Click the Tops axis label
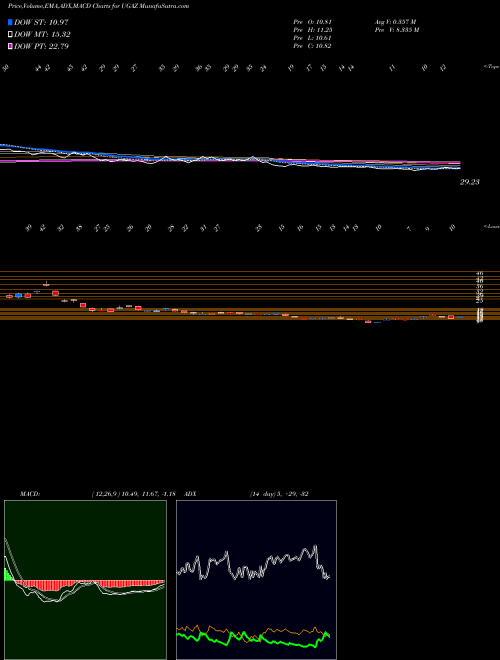500x660 pixels. click(491, 67)
